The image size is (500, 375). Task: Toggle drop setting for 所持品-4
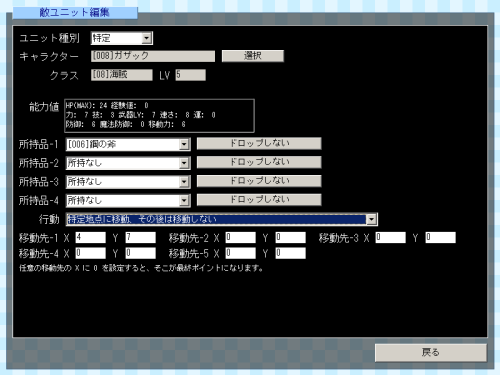[x=259, y=199]
